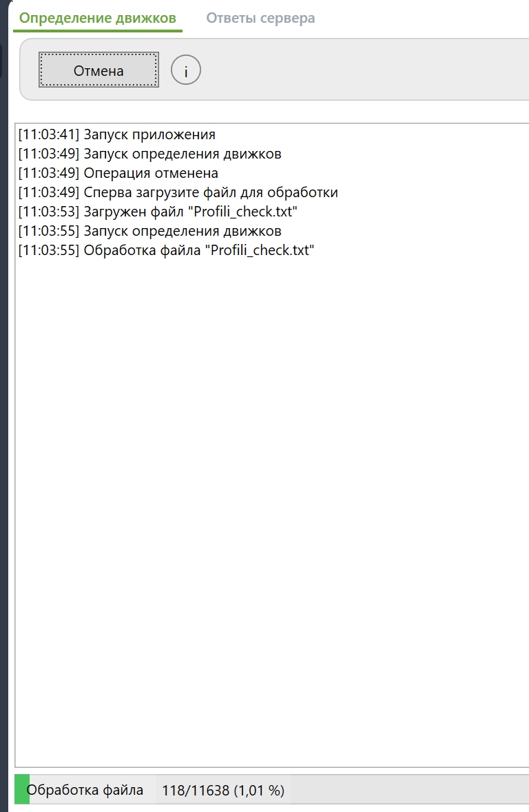Click the unfilled grey part of the progress bar
This screenshot has height=812, width=529.
coord(409,790)
